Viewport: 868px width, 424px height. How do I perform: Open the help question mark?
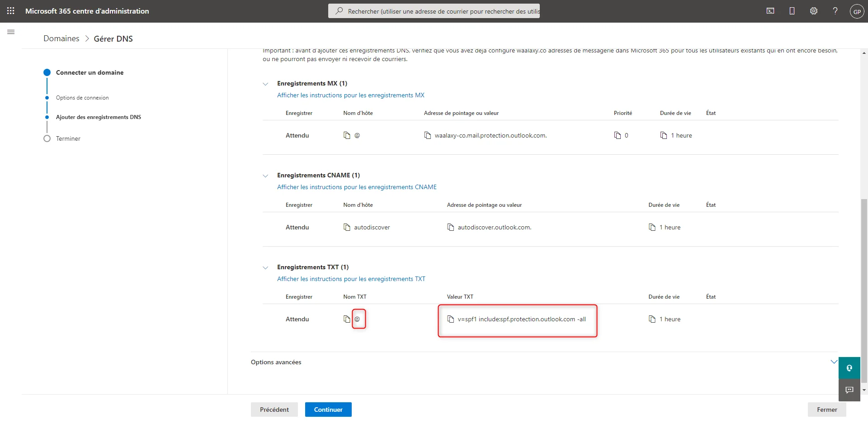click(835, 11)
